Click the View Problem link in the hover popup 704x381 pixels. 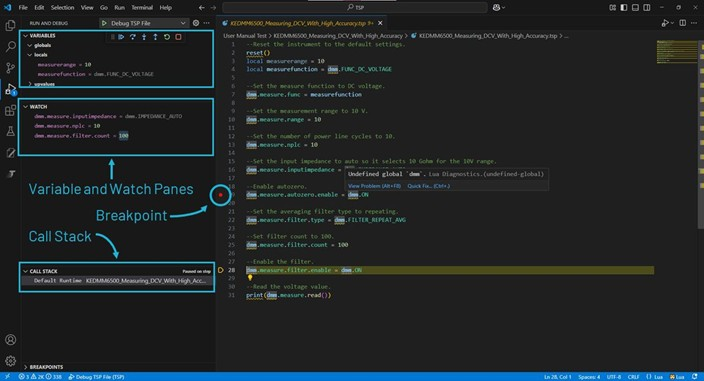pos(374,186)
